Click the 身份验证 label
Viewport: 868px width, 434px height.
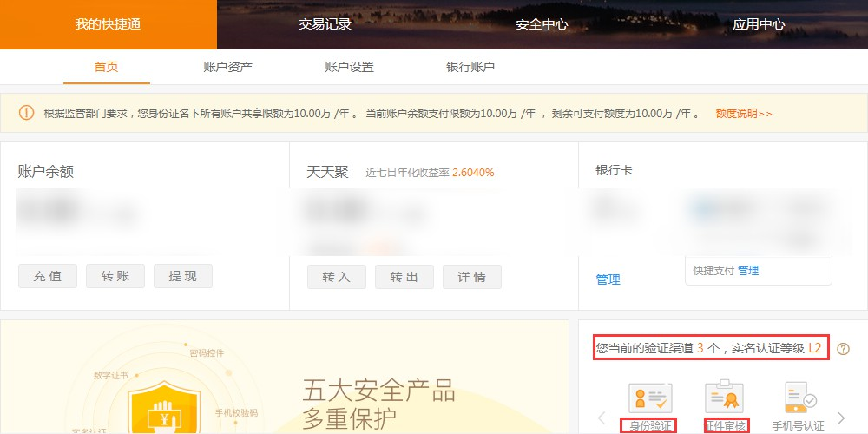click(x=649, y=425)
